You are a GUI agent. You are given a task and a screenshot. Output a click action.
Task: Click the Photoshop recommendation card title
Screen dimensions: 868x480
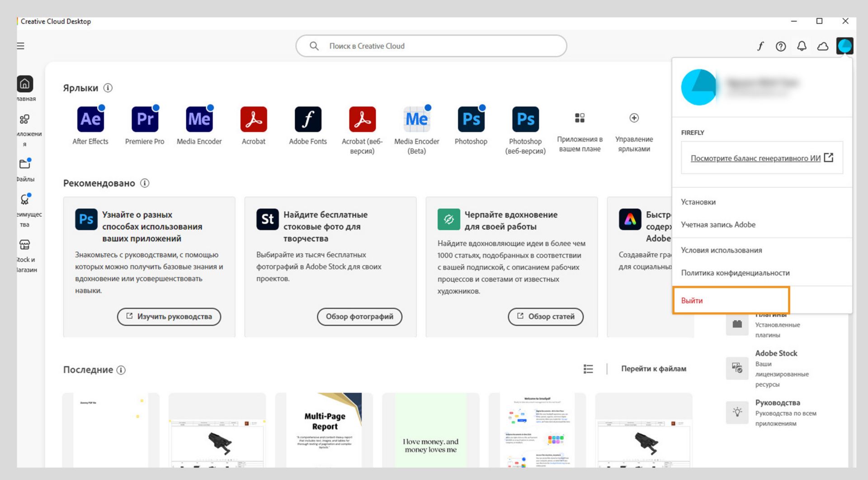pyautogui.click(x=152, y=227)
